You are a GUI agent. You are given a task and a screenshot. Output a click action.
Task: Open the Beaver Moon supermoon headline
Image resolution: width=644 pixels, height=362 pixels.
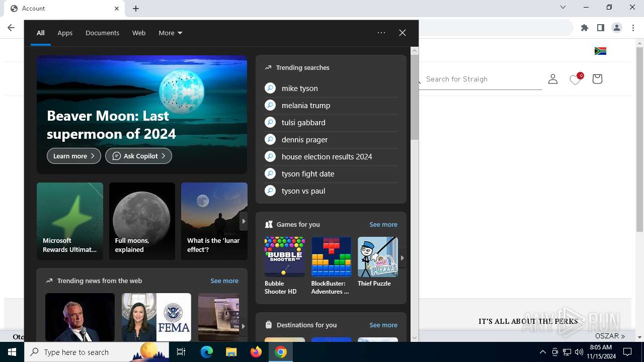click(111, 125)
